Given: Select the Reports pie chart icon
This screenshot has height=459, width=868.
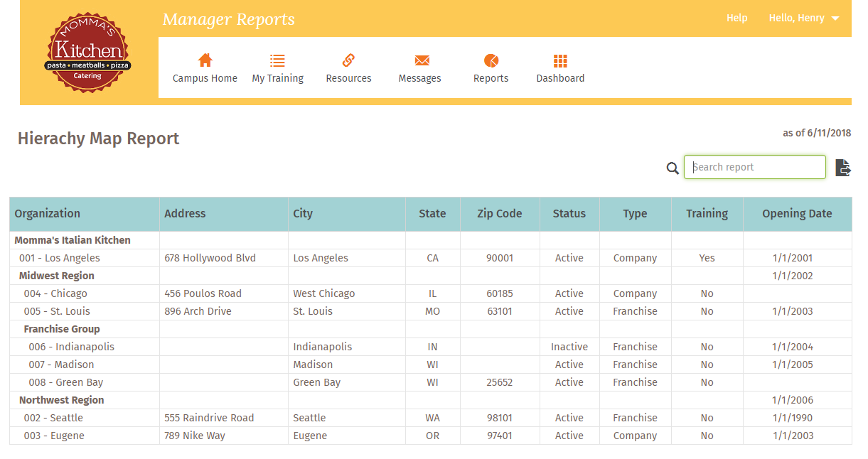Looking at the screenshot, I should point(491,60).
